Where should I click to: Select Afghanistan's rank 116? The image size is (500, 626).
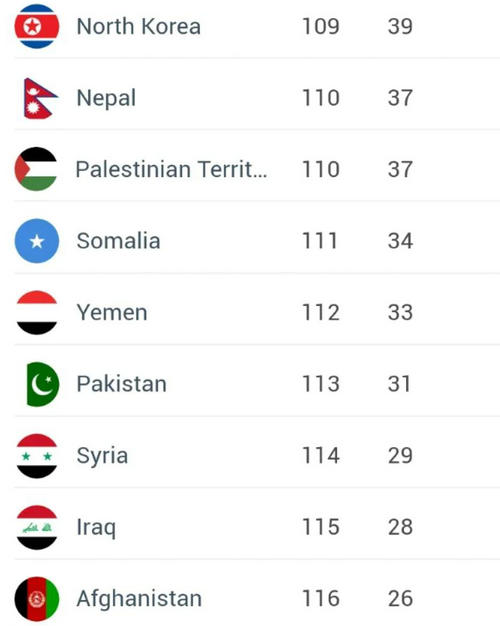[x=321, y=598]
